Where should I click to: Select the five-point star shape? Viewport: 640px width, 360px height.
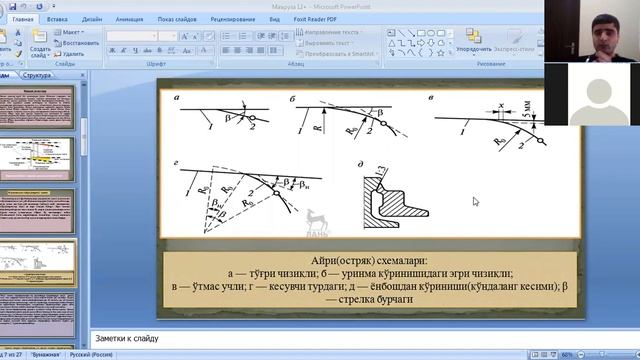point(441,53)
